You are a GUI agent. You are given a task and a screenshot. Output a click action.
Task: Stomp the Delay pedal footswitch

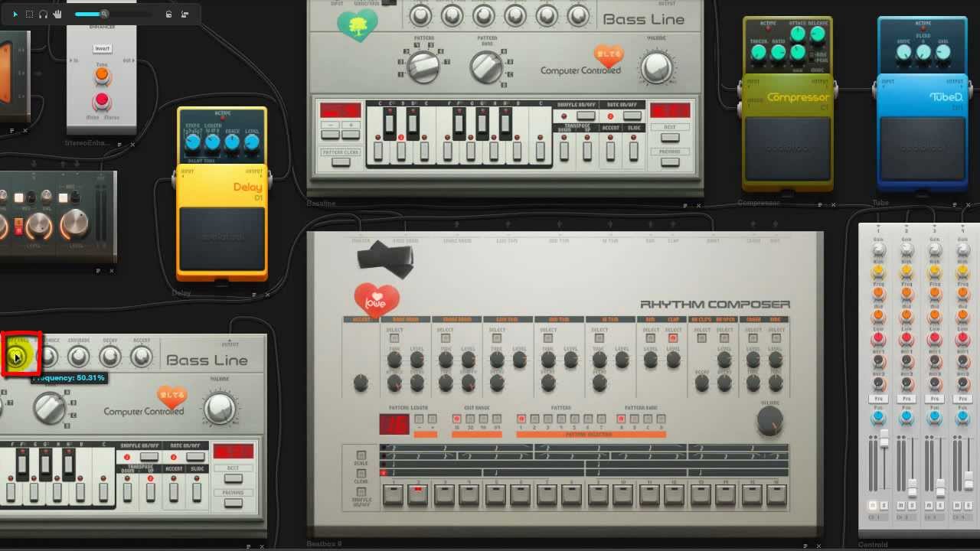click(x=222, y=237)
